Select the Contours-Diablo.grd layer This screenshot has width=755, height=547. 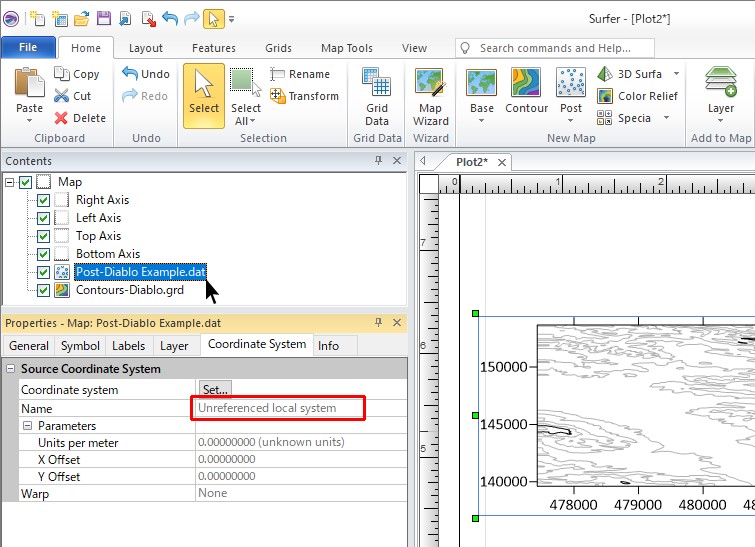click(130, 290)
